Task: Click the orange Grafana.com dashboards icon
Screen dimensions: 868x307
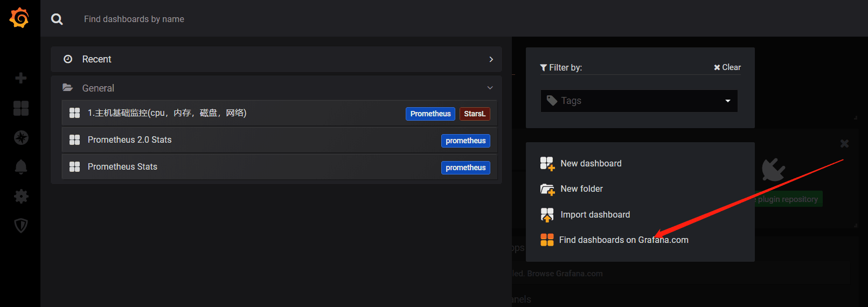Action: [547, 240]
